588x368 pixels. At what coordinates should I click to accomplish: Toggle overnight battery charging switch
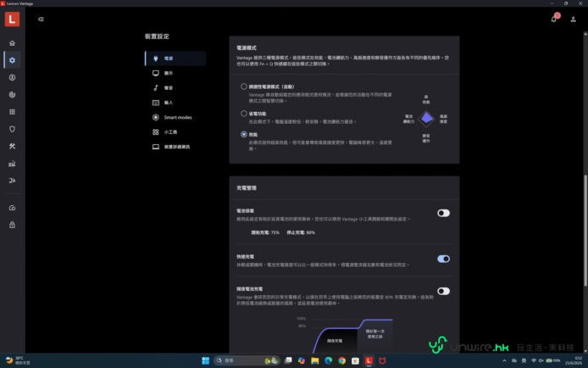click(443, 291)
